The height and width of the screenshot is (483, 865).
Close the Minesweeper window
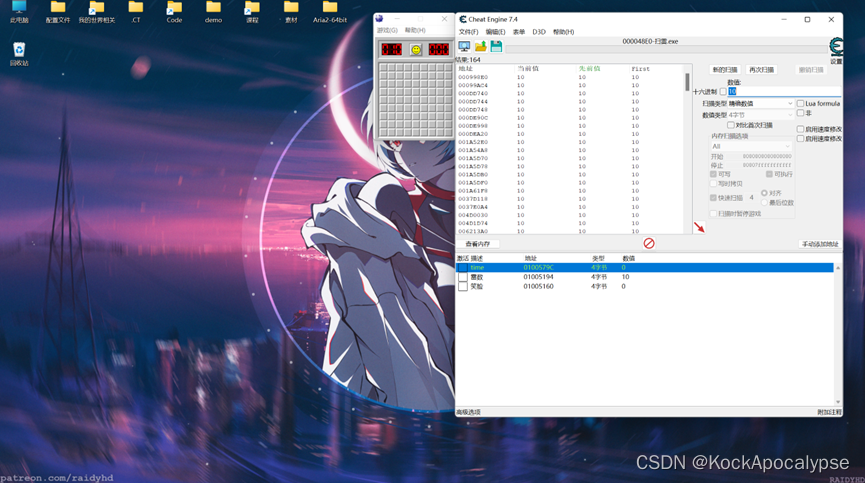click(444, 19)
